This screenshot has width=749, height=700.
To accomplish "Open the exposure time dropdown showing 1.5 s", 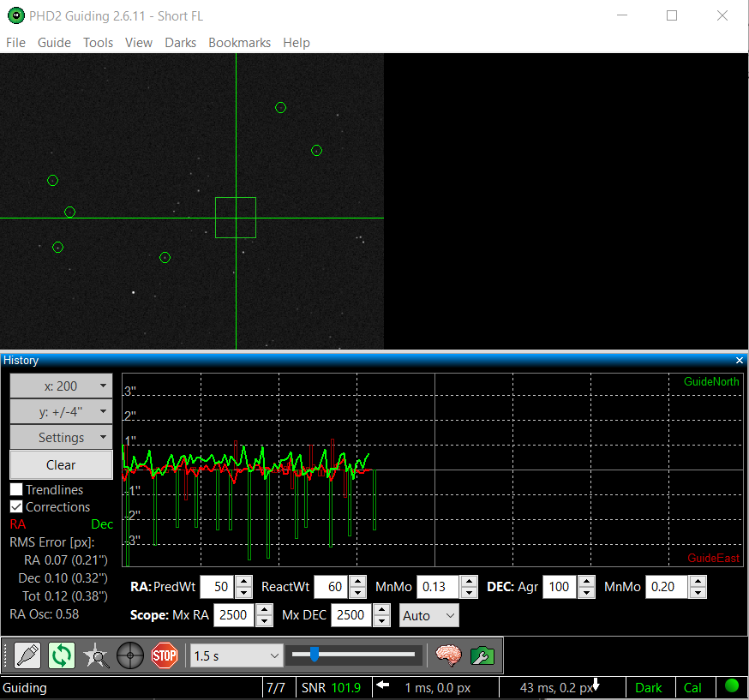I will [x=237, y=656].
